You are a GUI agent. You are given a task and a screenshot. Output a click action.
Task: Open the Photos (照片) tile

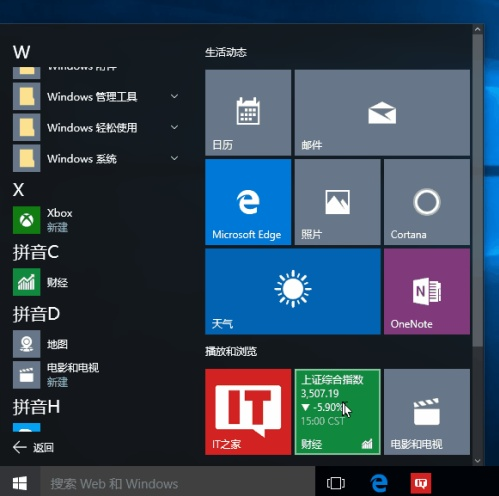click(x=337, y=202)
